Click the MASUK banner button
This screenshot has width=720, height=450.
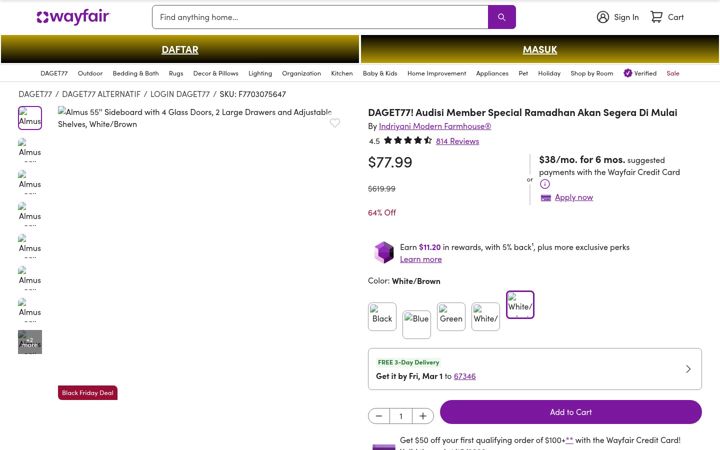point(540,49)
